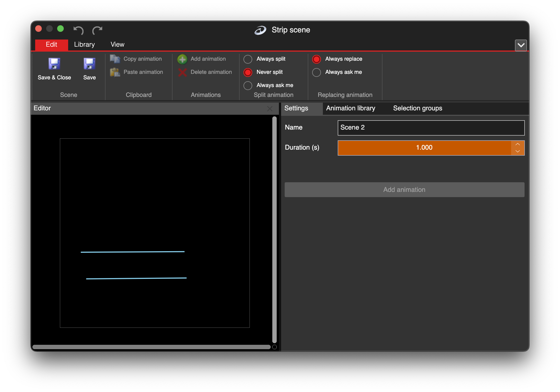The width and height of the screenshot is (560, 392).
Task: Click the Save & Close label
Action: 54,77
